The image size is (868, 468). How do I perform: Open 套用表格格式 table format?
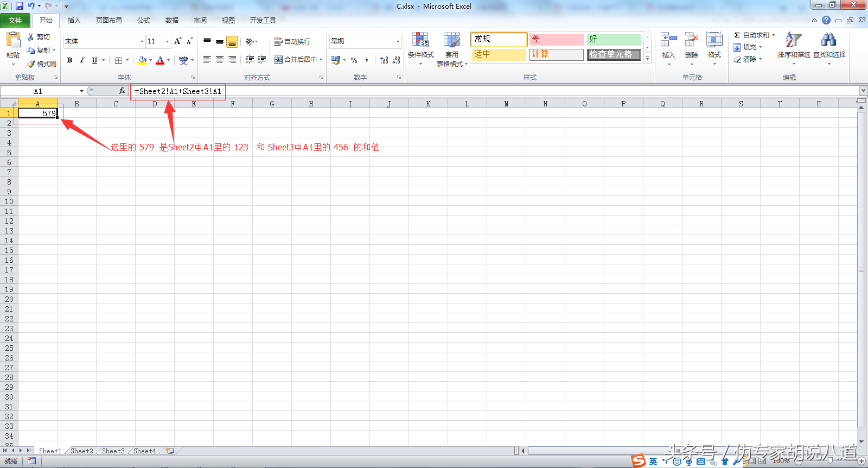coord(452,49)
